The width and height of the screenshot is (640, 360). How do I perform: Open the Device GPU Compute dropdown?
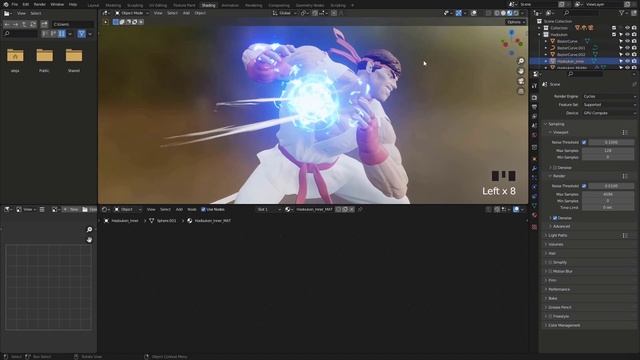point(609,113)
